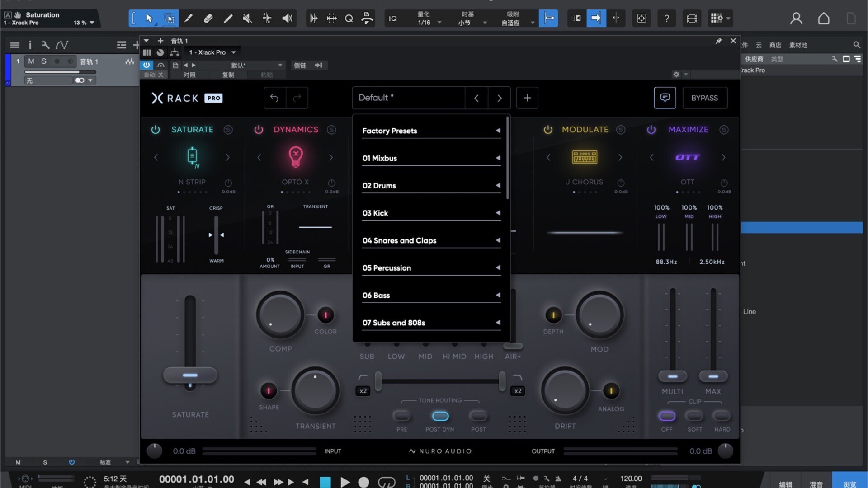Select the Mute tool
Screen dimensions: 868x488
tap(247, 19)
